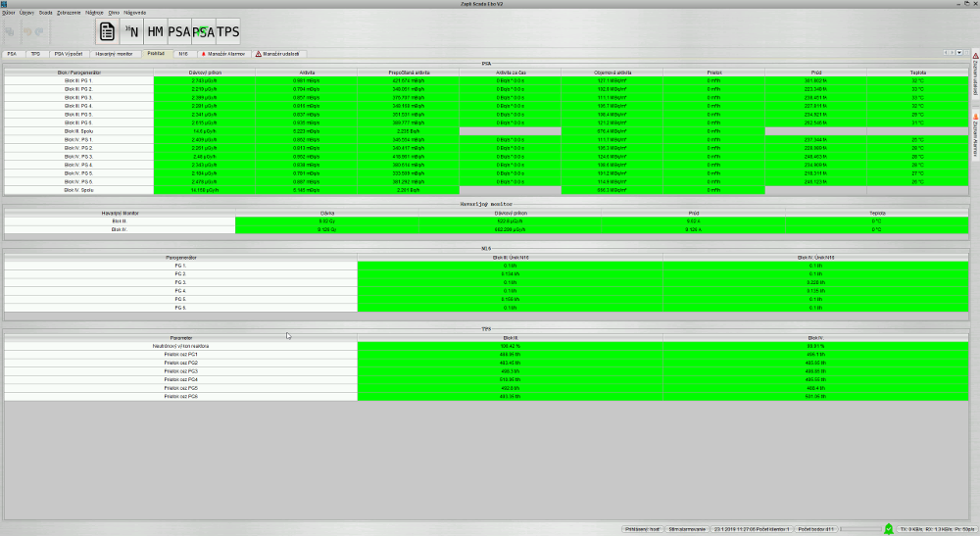Open the 16N toolbar icon
The image size is (980, 536).
tap(132, 31)
